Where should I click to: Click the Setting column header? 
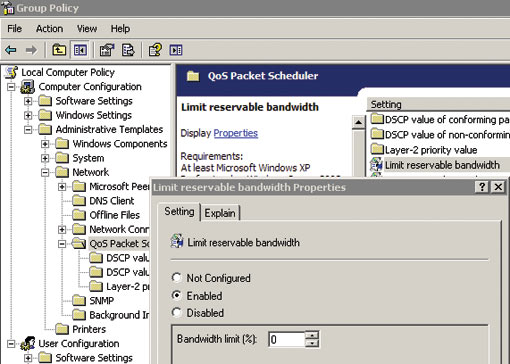point(438,104)
